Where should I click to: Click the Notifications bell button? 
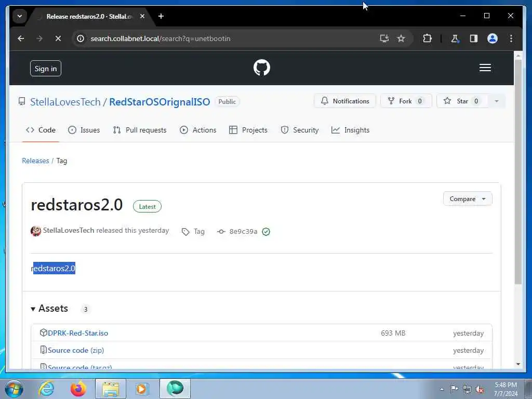(x=345, y=101)
